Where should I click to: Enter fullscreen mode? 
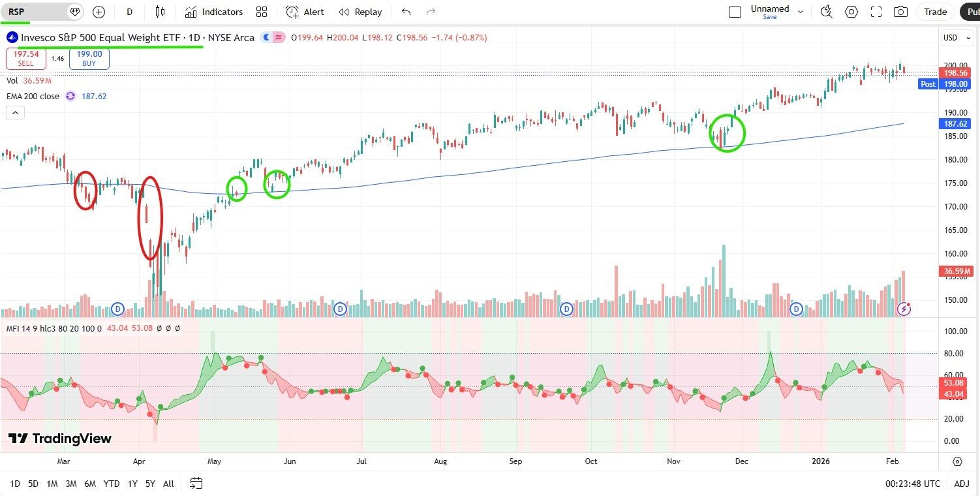[876, 12]
